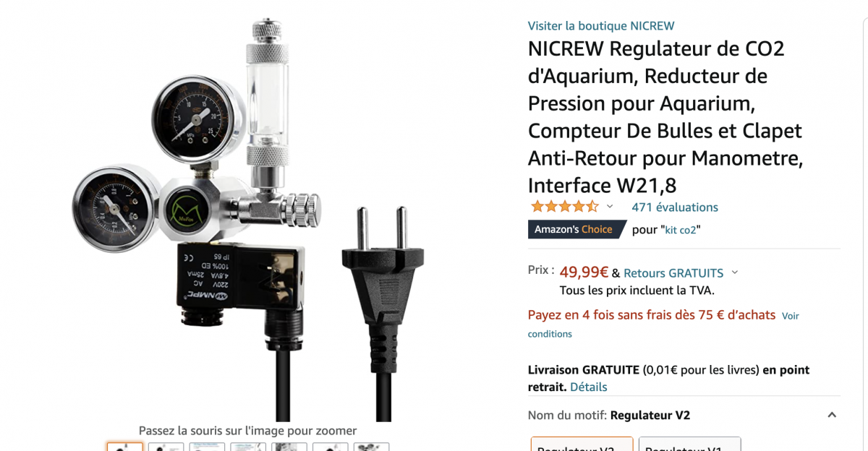Click the Retours GRATUITS link
This screenshot has width=868, height=451.
point(673,273)
